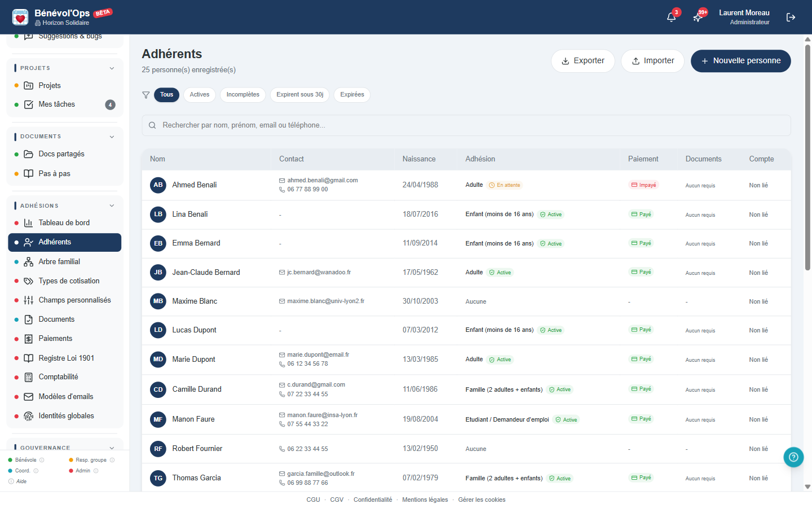Click the CGV footer link

point(337,500)
